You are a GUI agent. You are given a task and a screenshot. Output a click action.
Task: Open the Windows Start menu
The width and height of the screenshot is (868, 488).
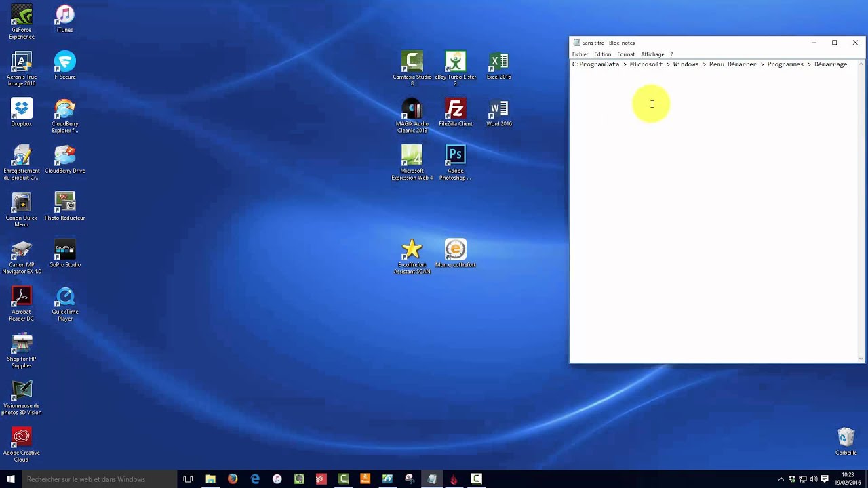tap(10, 479)
